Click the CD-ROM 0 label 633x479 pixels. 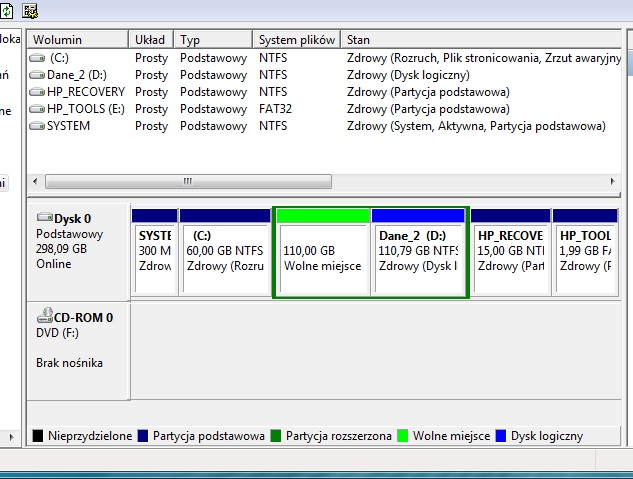[84, 318]
